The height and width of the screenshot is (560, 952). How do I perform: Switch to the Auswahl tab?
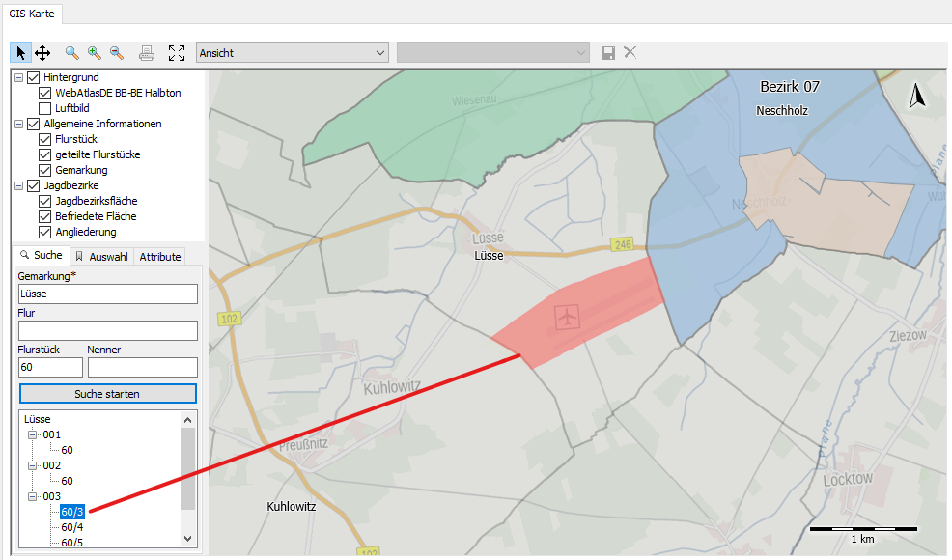[101, 257]
